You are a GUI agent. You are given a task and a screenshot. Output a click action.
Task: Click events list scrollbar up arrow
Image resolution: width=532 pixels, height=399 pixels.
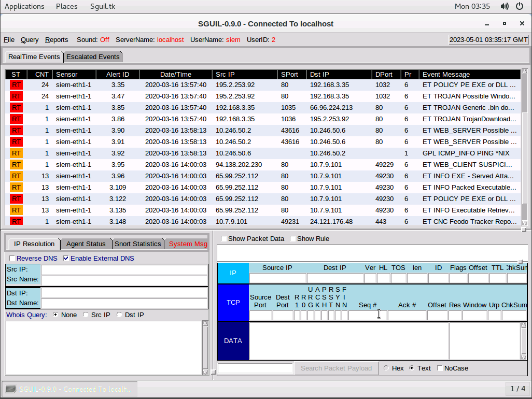525,72
